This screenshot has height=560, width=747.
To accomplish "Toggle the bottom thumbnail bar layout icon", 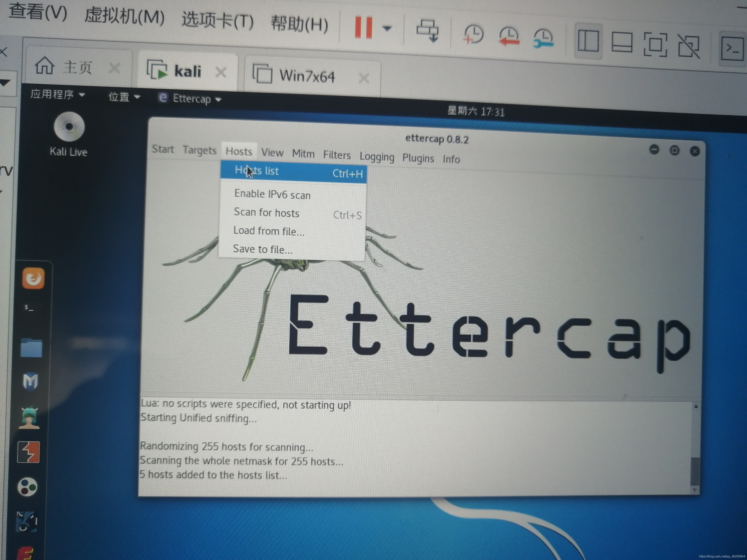I will coord(622,42).
